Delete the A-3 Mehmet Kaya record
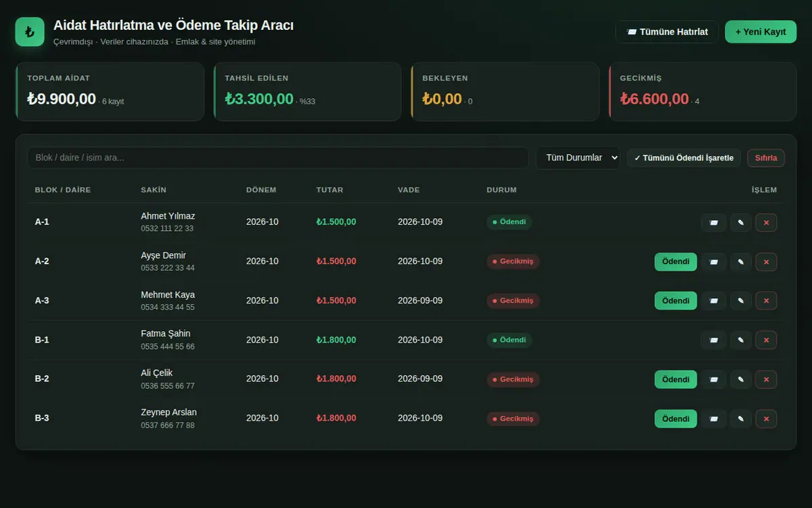Viewport: 812px width, 508px height. point(766,301)
